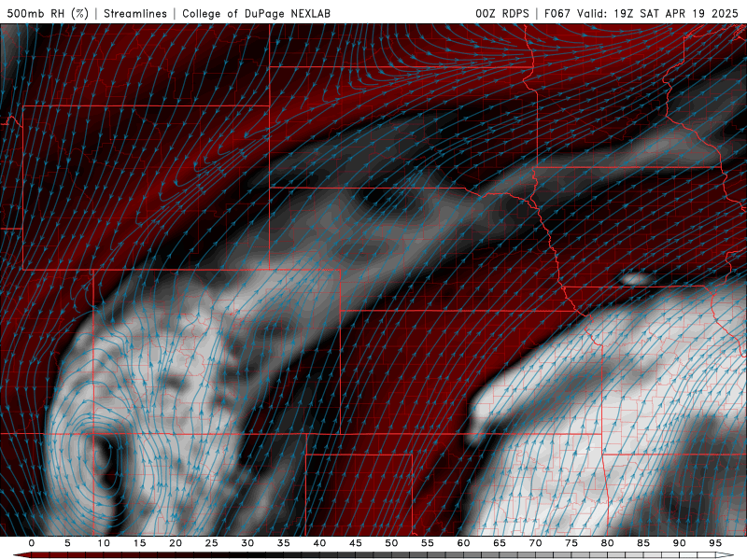
Task: Click the colorbar value 25
Action: [212, 543]
